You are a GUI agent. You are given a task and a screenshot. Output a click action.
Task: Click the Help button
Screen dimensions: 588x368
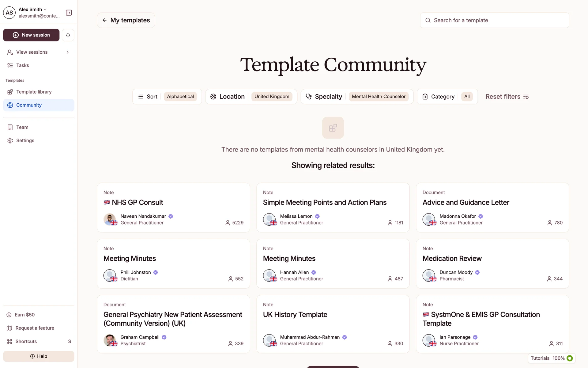coord(39,356)
